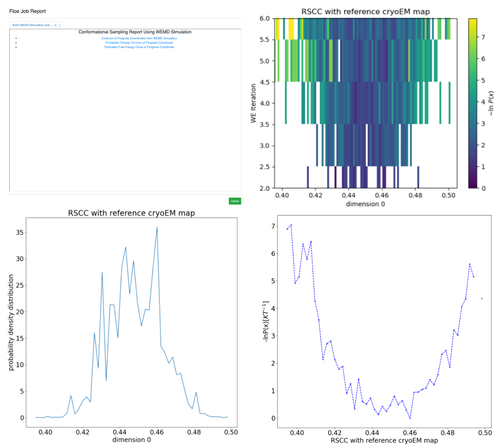Screen dimensions: 499x448
Task: Click the probability density distribution axis label
Action: (11, 322)
